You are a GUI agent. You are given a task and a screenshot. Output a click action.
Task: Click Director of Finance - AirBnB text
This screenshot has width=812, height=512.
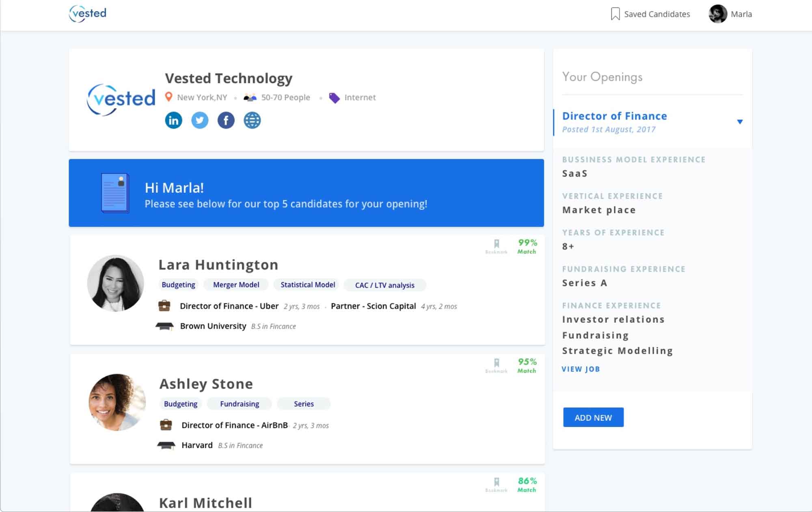234,425
